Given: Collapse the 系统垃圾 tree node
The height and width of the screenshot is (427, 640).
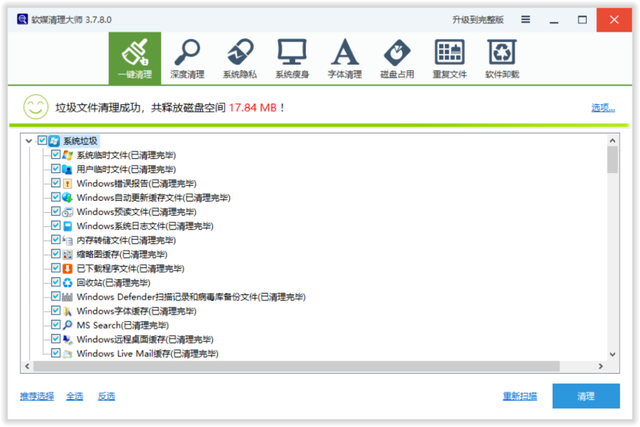Looking at the screenshot, I should click(x=29, y=141).
